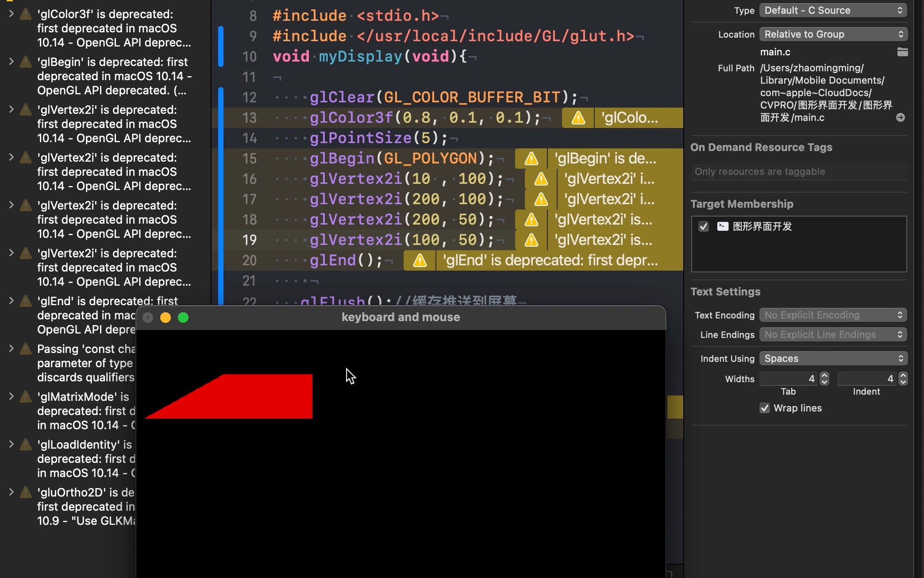Click the green zoom button of GLUT window
The width and height of the screenshot is (924, 578).
click(x=183, y=318)
